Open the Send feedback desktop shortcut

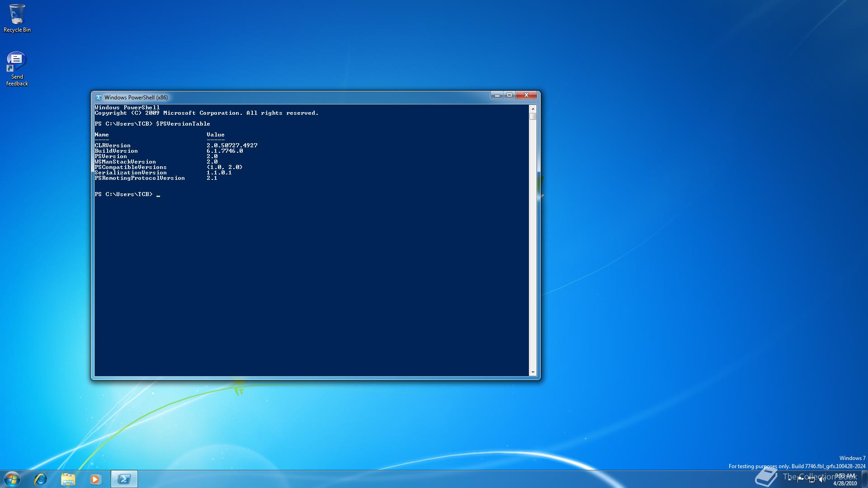pyautogui.click(x=17, y=68)
